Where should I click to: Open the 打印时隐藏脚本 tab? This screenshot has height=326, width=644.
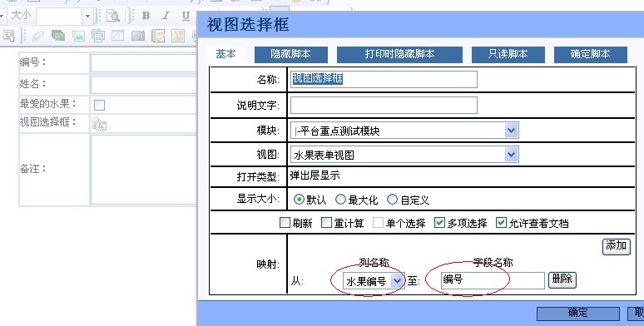point(399,54)
